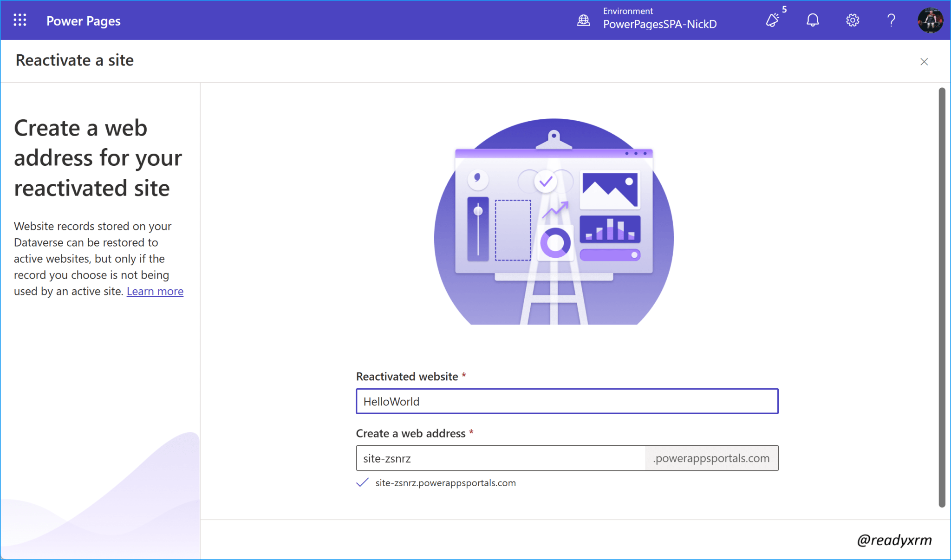Open the settings gear
951x560 pixels.
click(853, 20)
